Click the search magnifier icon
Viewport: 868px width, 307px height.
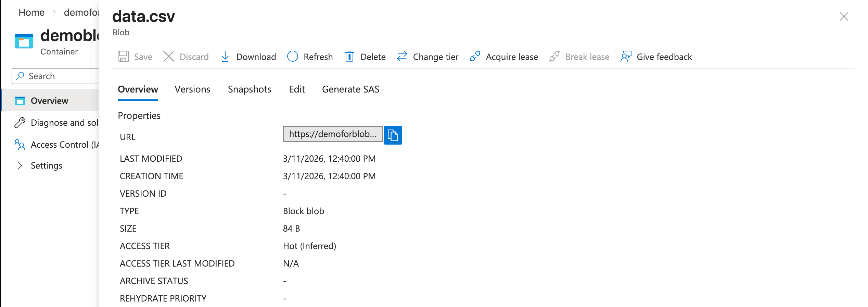click(20, 76)
